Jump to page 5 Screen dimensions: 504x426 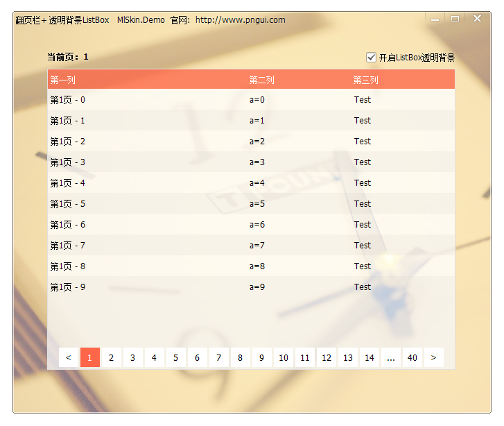pyautogui.click(x=175, y=358)
